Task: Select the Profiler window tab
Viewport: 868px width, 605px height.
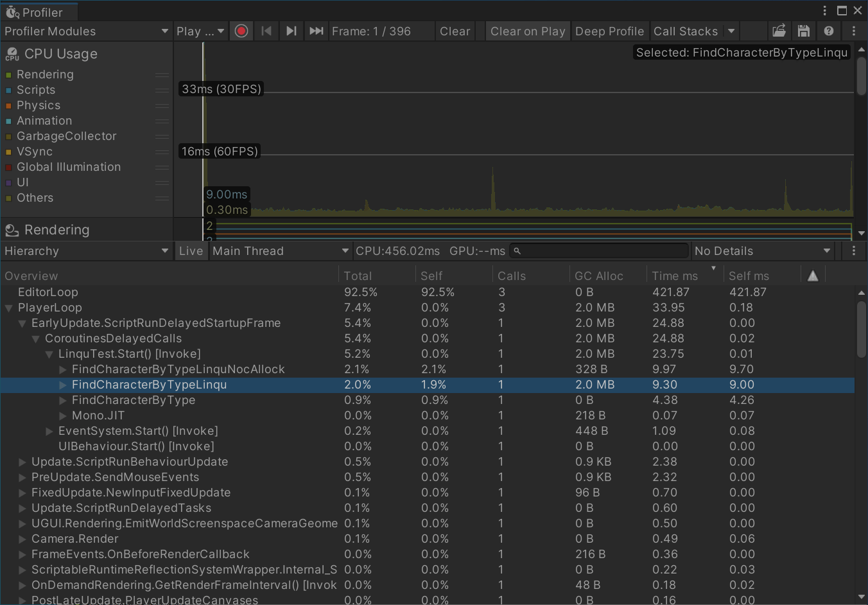Action: 39,12
